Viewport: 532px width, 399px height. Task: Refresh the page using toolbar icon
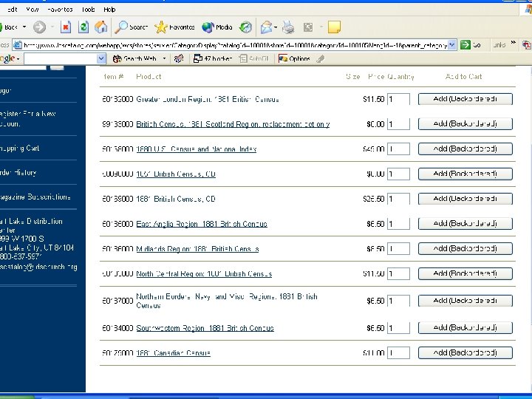click(x=83, y=27)
